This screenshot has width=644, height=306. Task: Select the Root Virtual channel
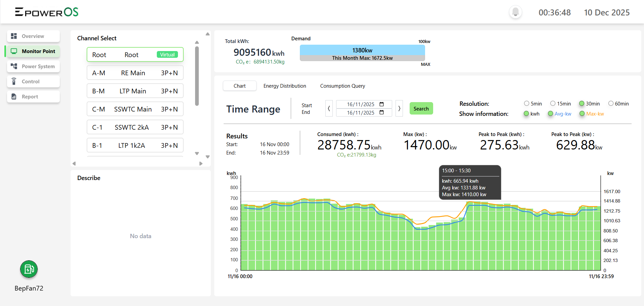135,54
